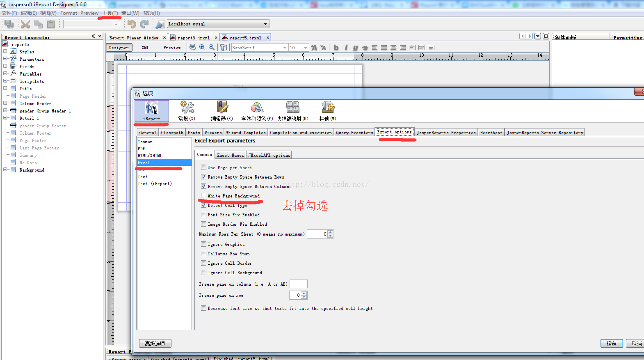This screenshot has width=644, height=360.
Task: Enable One Page per Sheet checkbox
Action: (x=203, y=167)
